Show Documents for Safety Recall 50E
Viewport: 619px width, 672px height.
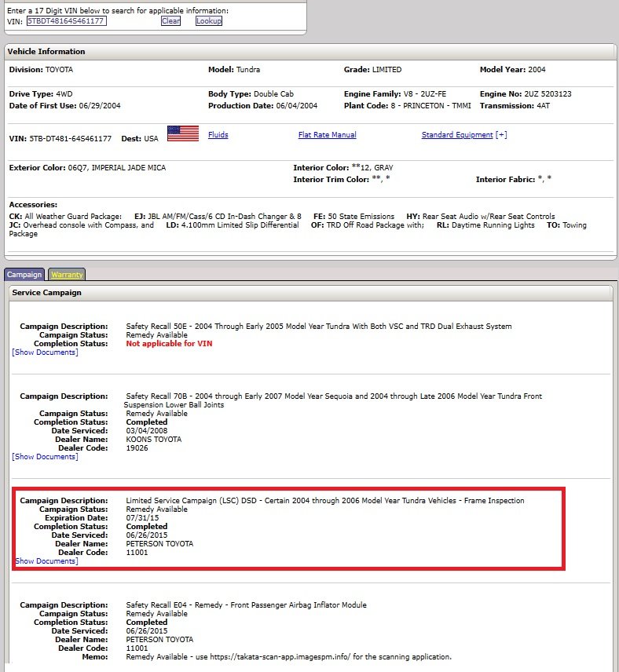[x=45, y=352]
